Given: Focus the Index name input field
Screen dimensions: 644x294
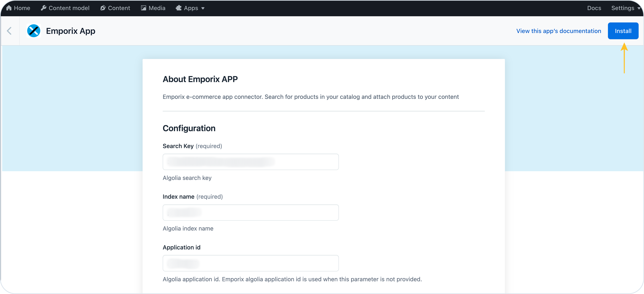Looking at the screenshot, I should [250, 212].
